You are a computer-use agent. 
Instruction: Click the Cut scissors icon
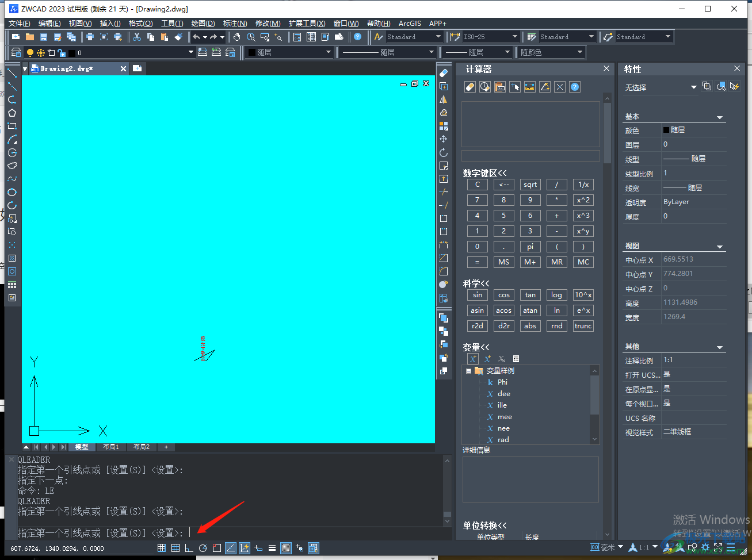point(137,37)
